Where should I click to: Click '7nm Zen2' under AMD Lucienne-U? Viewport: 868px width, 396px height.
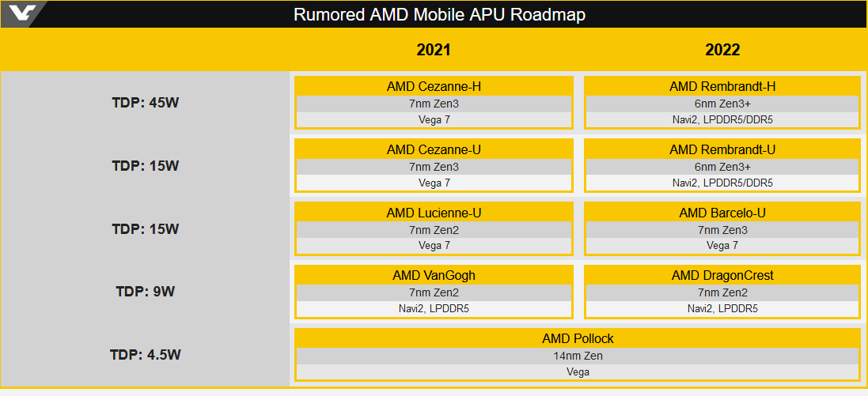[434, 229]
